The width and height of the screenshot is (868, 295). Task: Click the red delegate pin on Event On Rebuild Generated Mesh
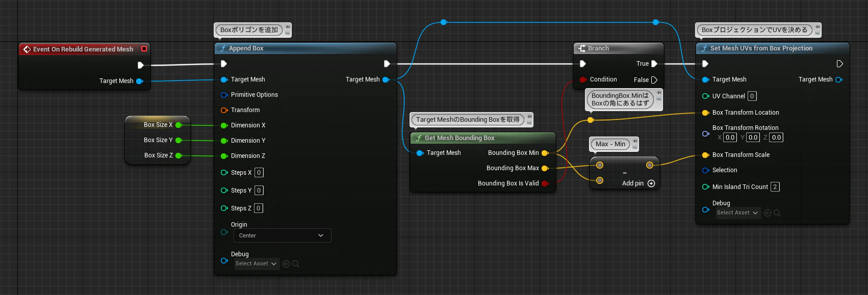tap(144, 49)
